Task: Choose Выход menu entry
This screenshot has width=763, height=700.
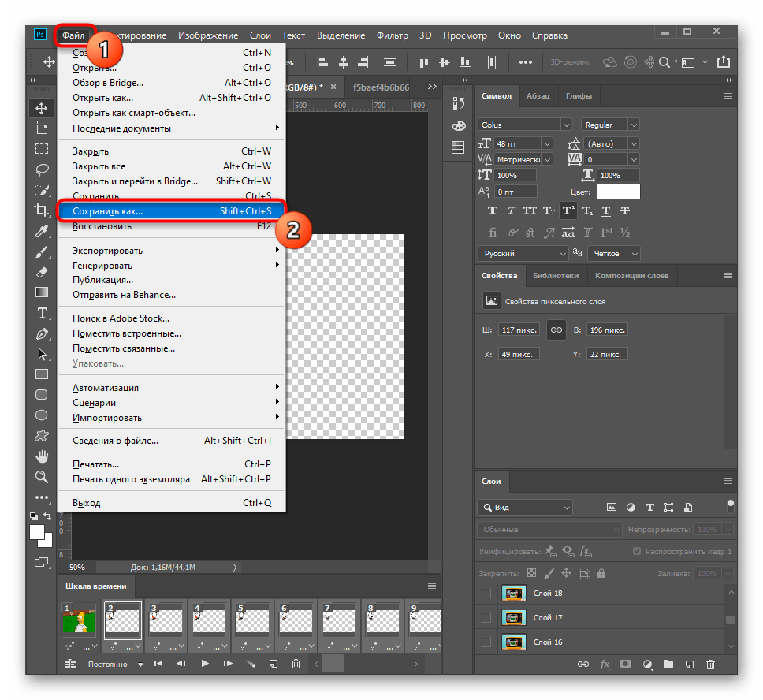Action: (171, 502)
